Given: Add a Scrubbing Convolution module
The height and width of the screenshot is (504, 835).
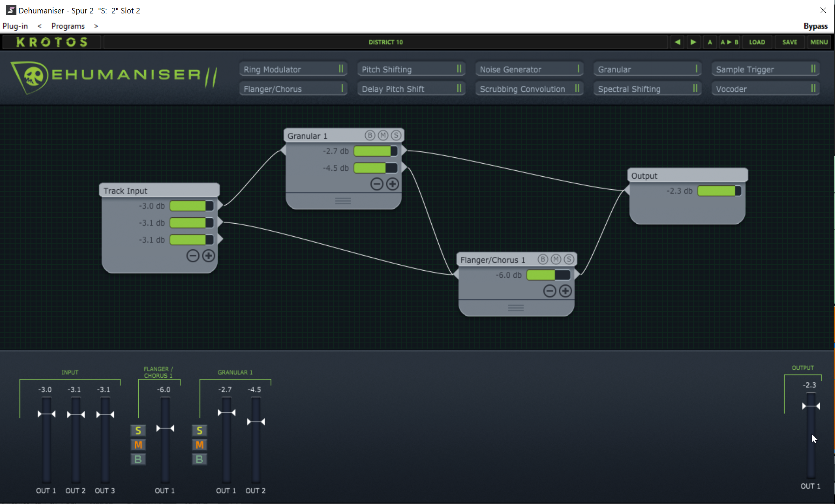Looking at the screenshot, I should [530, 89].
